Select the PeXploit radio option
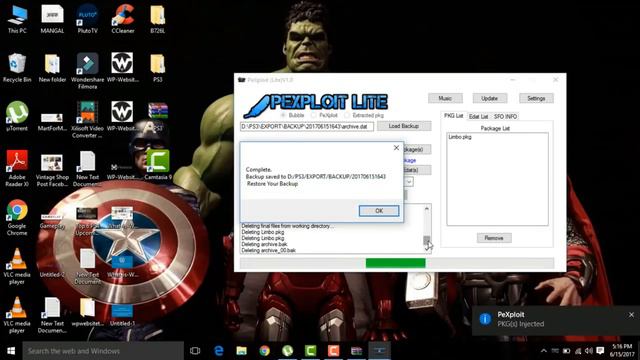This screenshot has width=640, height=360. pyautogui.click(x=313, y=116)
